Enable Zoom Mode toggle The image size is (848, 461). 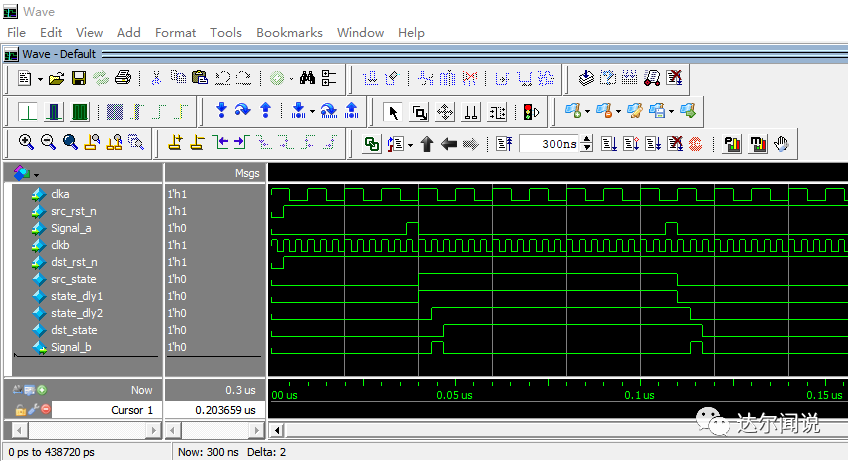420,113
